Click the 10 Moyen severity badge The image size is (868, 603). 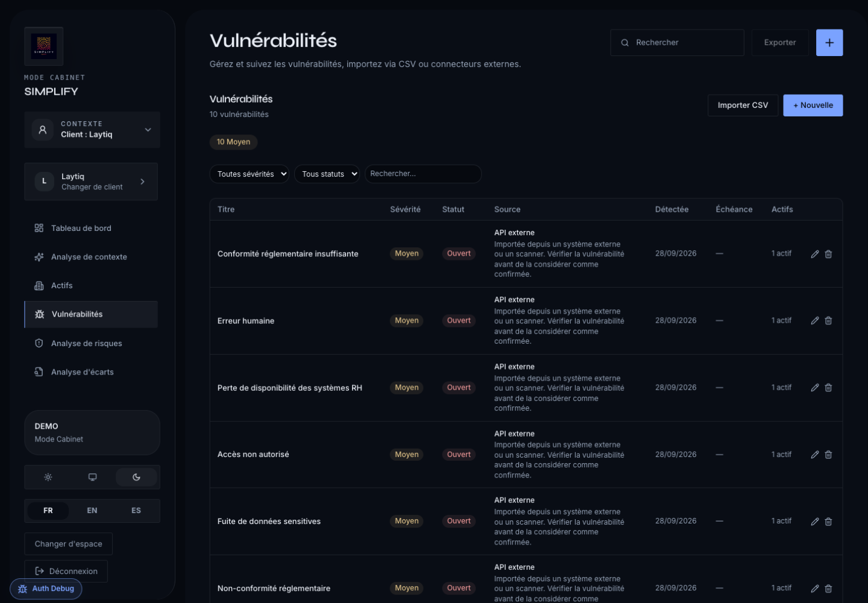pyautogui.click(x=234, y=142)
